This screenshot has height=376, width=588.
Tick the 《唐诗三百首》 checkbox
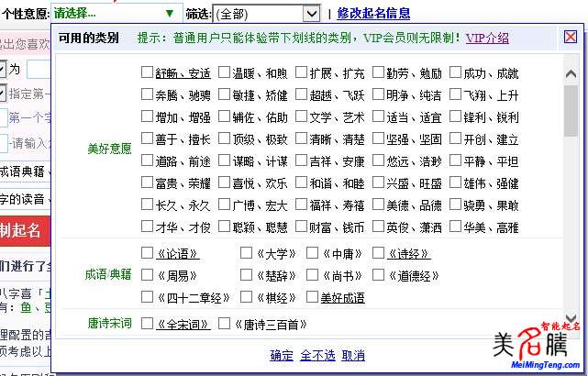click(x=225, y=324)
